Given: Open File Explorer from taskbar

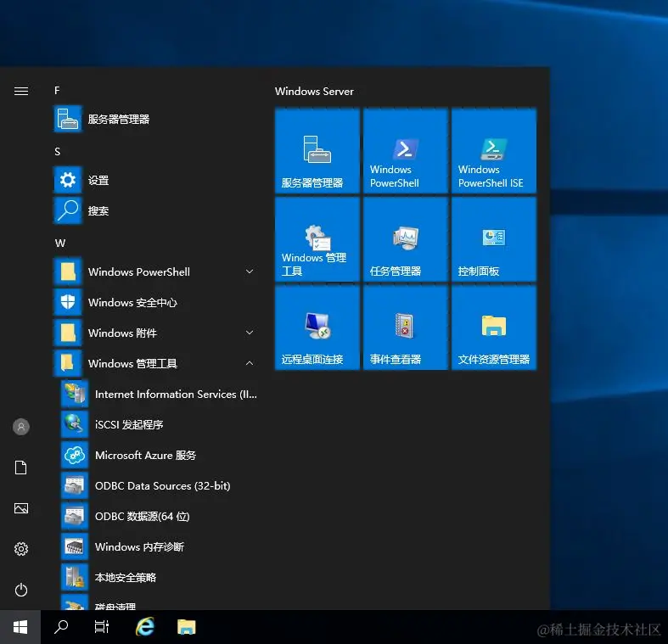Looking at the screenshot, I should (186, 627).
